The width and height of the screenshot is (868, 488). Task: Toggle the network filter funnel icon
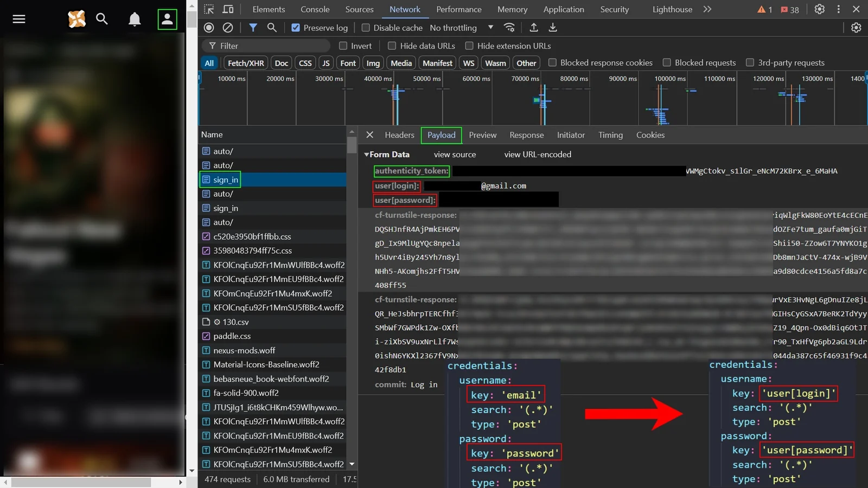[253, 28]
